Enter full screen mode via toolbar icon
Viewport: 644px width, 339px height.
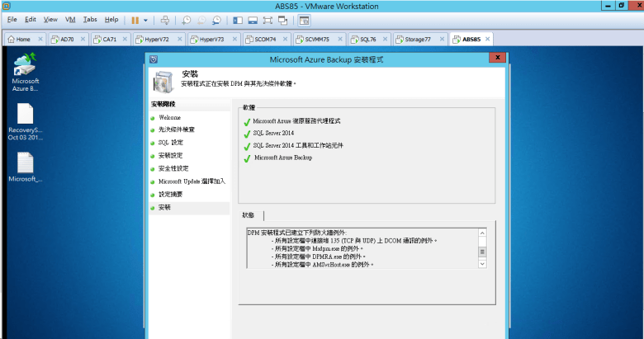268,19
